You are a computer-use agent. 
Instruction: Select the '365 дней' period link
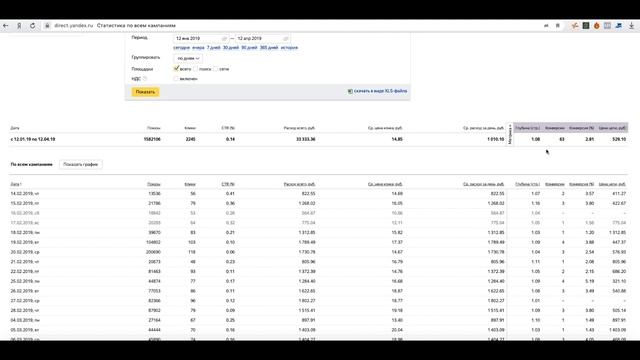(269, 48)
